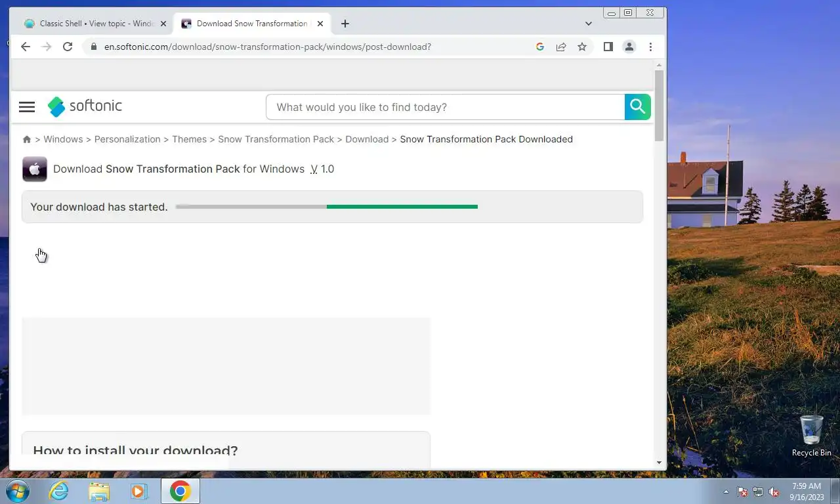This screenshot has height=504, width=840.
Task: Open Windows Explorer from taskbar
Action: [x=99, y=491]
